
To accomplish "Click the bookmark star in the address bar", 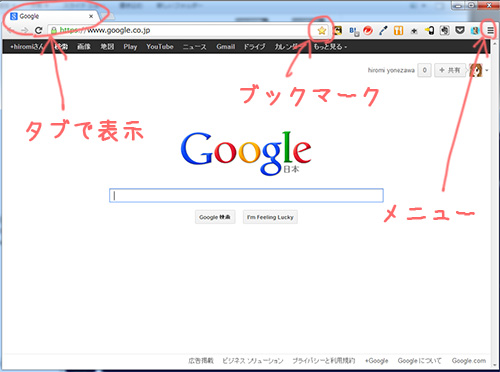I will pyautogui.click(x=322, y=31).
